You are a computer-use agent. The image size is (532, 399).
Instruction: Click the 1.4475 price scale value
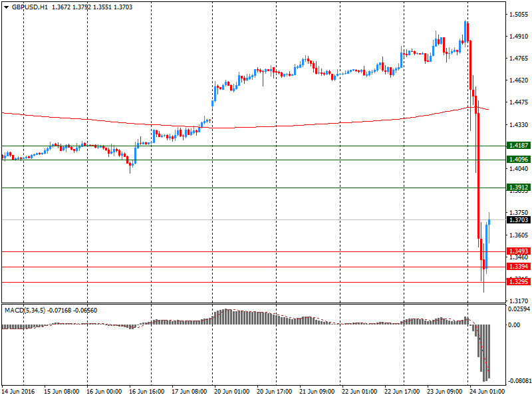pos(519,102)
